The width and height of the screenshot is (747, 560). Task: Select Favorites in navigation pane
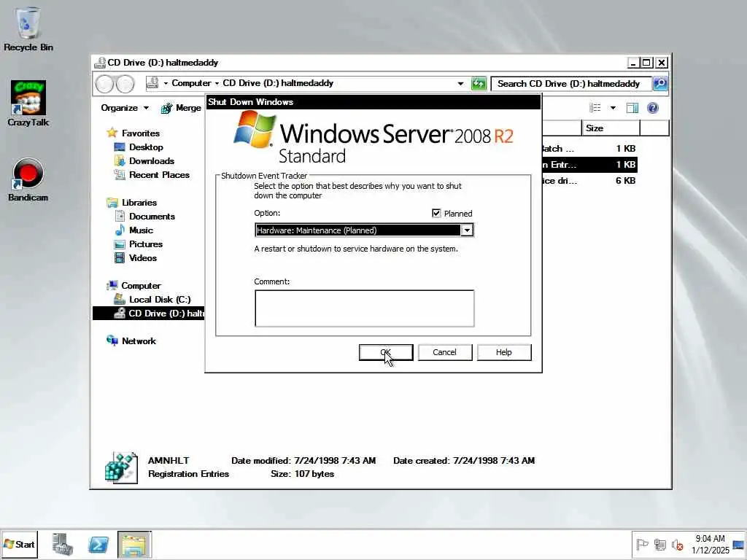pyautogui.click(x=141, y=133)
